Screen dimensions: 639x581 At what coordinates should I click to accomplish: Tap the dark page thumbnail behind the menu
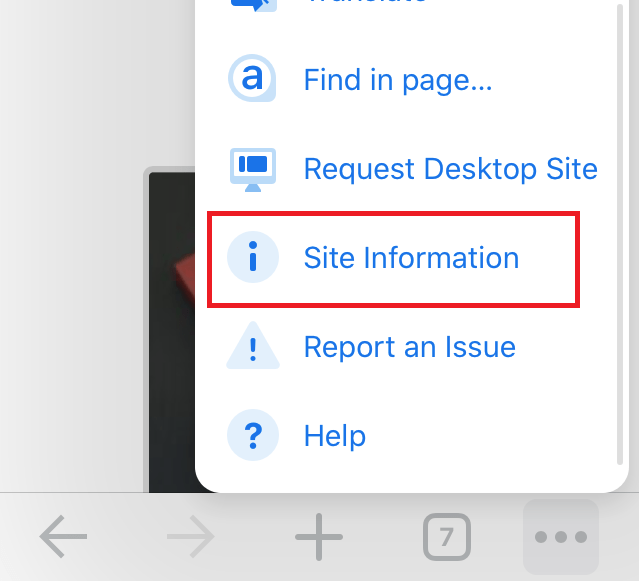pos(172,332)
